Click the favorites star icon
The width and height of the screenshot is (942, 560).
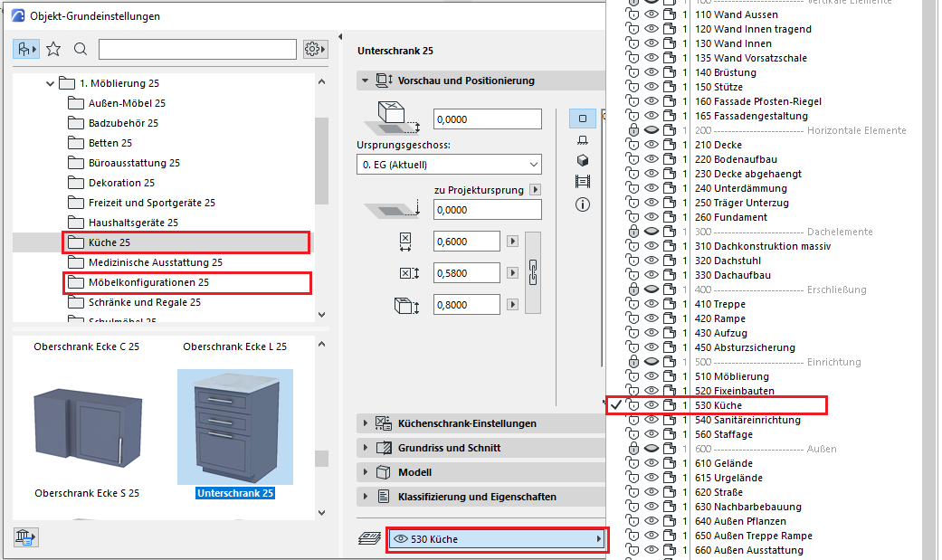[x=53, y=49]
